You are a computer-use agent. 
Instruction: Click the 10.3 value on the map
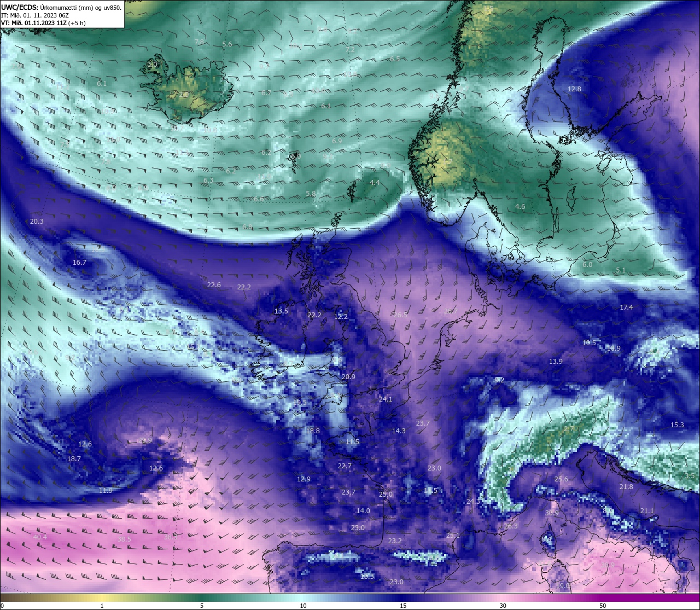367,577
